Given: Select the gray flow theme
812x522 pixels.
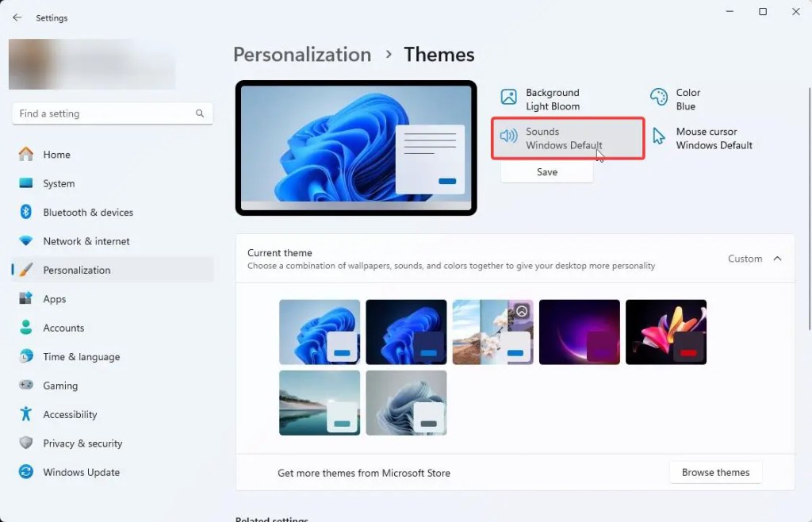Looking at the screenshot, I should [406, 403].
